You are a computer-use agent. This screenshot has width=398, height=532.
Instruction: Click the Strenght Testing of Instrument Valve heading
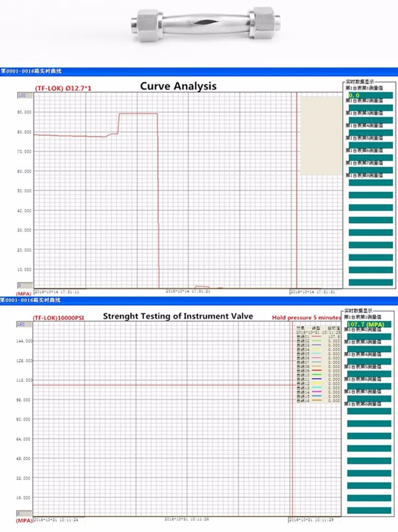178,316
